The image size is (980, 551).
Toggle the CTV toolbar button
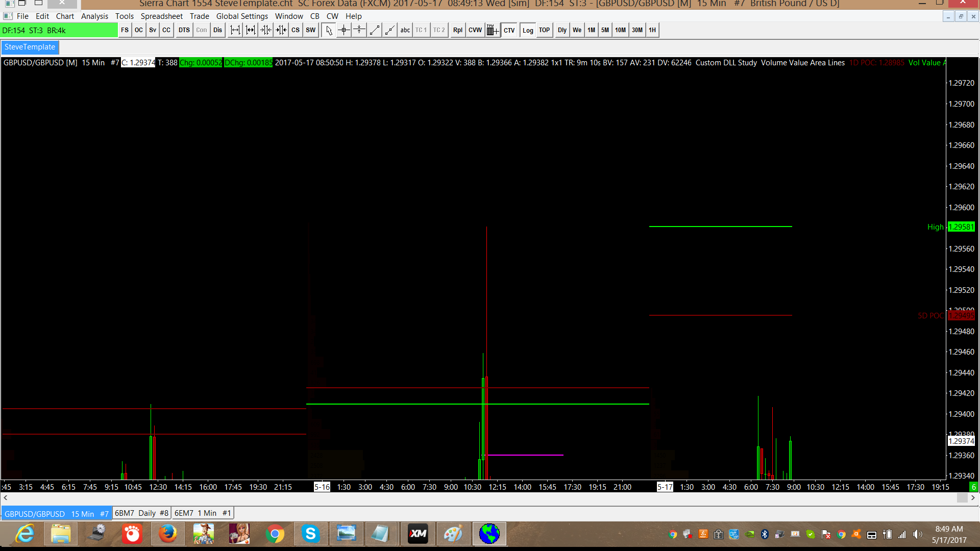509,30
